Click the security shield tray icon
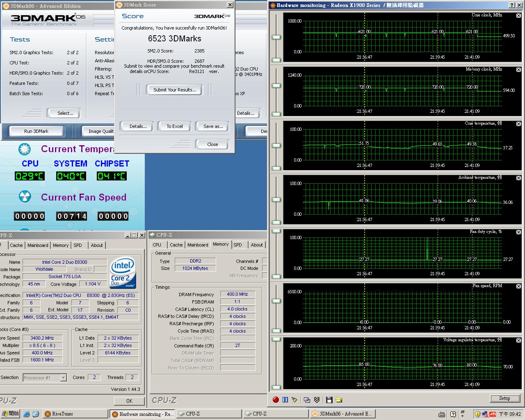 tap(477, 414)
